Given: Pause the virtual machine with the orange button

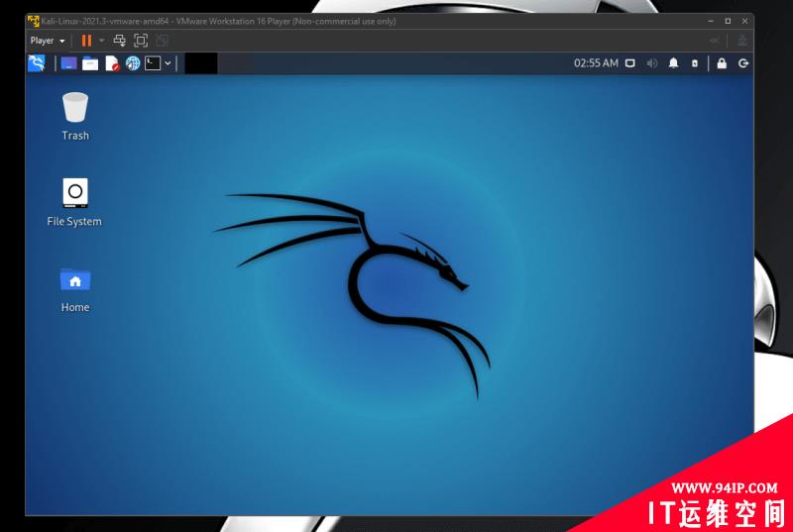Looking at the screenshot, I should pyautogui.click(x=87, y=41).
